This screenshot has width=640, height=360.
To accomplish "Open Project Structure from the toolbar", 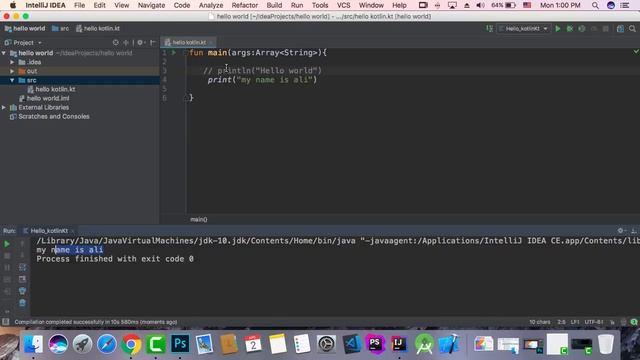I will coord(620,29).
